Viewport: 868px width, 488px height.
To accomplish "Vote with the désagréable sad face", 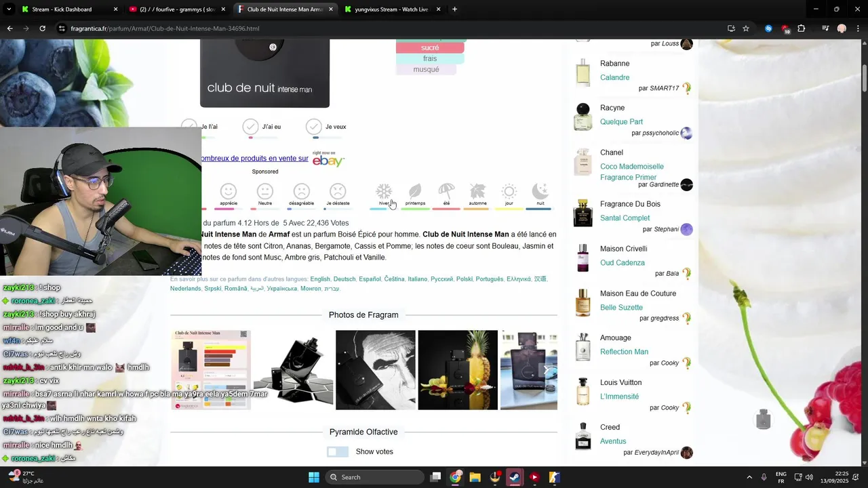I will (x=301, y=192).
